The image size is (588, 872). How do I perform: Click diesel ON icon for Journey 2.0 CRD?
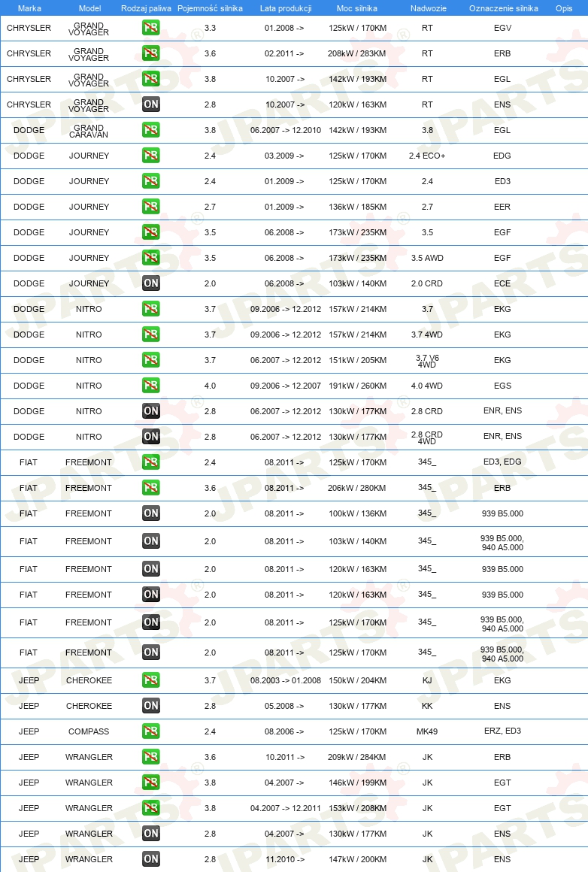[x=150, y=283]
